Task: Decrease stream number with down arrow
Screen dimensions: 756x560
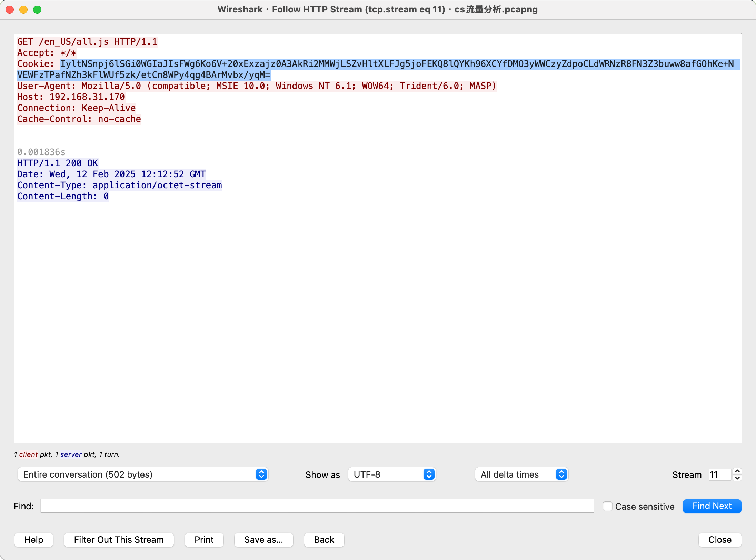Action: tap(737, 478)
